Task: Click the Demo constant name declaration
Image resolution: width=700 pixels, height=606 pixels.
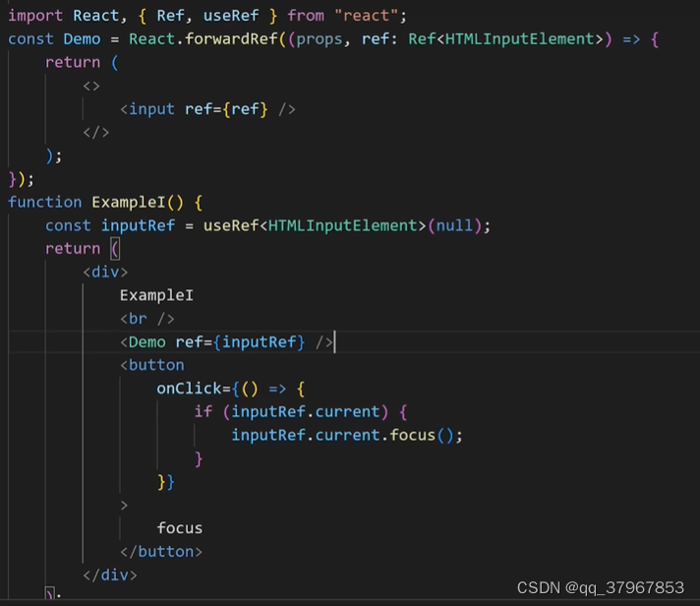Action: pyautogui.click(x=82, y=38)
